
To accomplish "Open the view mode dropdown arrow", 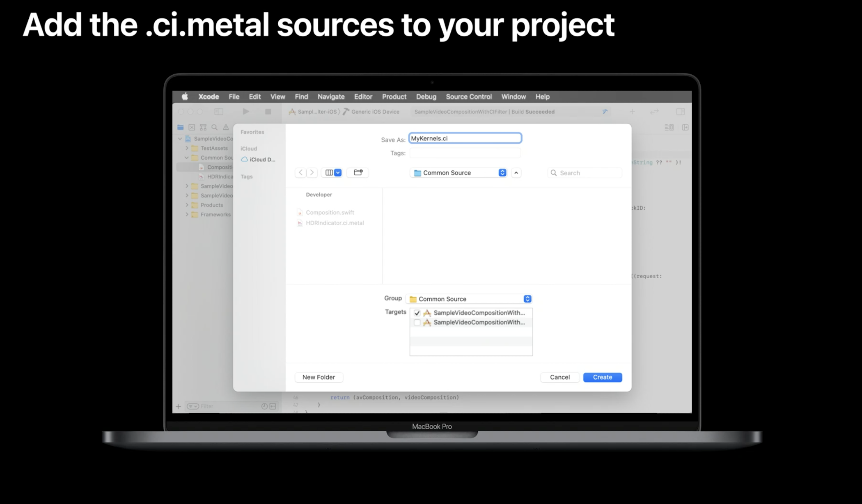I will click(338, 173).
